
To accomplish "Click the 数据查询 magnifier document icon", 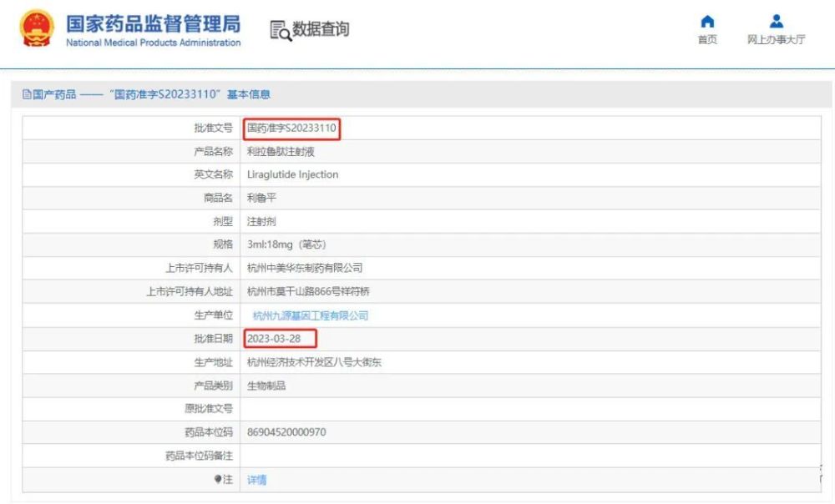I will click(280, 30).
